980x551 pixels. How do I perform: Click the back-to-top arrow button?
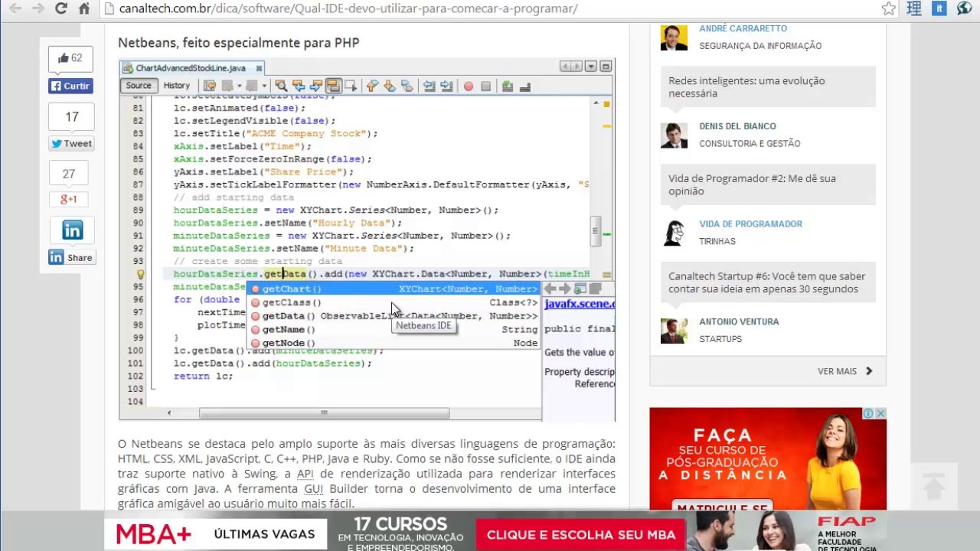[x=933, y=486]
